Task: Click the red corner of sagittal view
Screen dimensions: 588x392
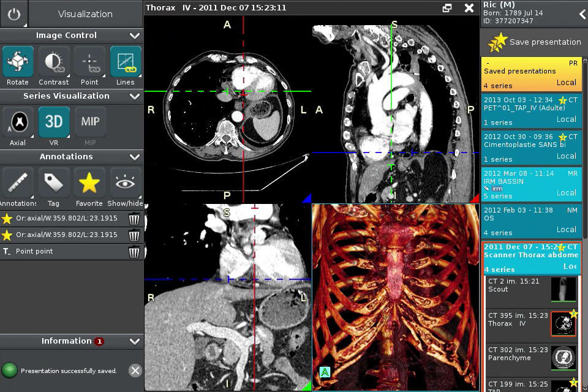Action: (475, 198)
